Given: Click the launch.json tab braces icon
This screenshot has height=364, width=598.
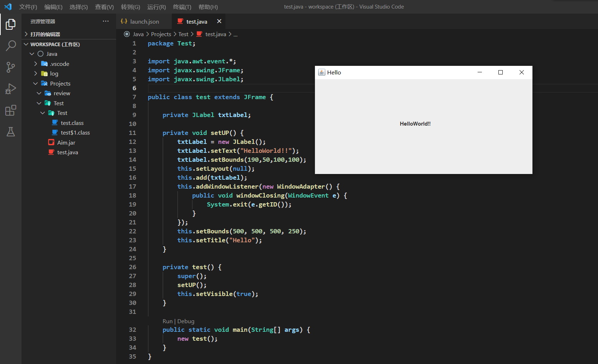Looking at the screenshot, I should [124, 21].
